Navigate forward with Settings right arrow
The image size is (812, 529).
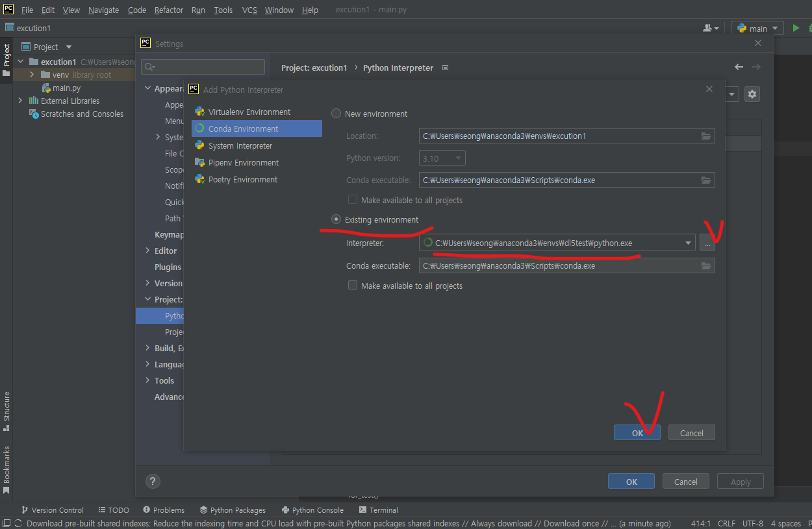pyautogui.click(x=756, y=67)
